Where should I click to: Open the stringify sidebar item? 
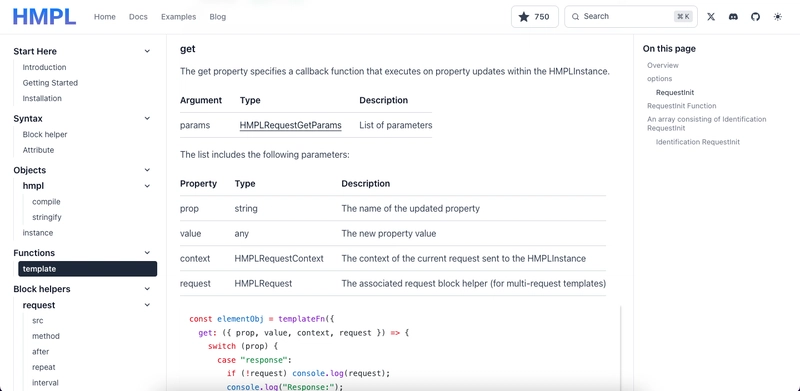point(46,217)
